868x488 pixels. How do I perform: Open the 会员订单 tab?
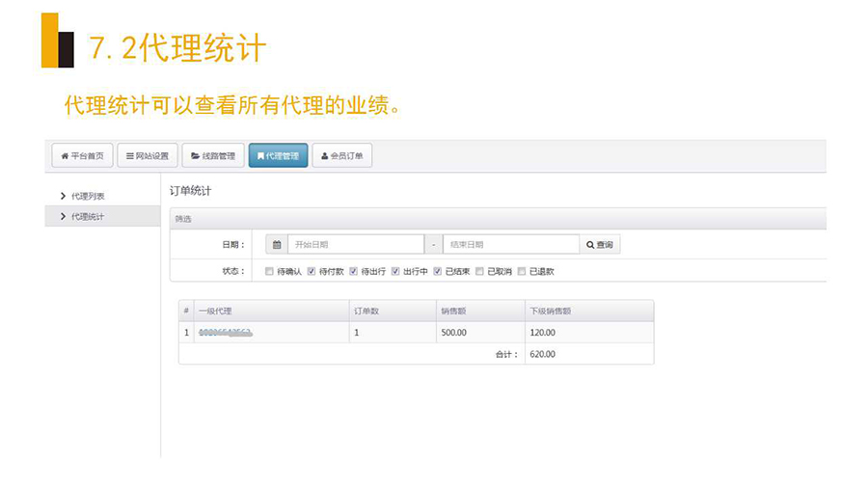(342, 155)
